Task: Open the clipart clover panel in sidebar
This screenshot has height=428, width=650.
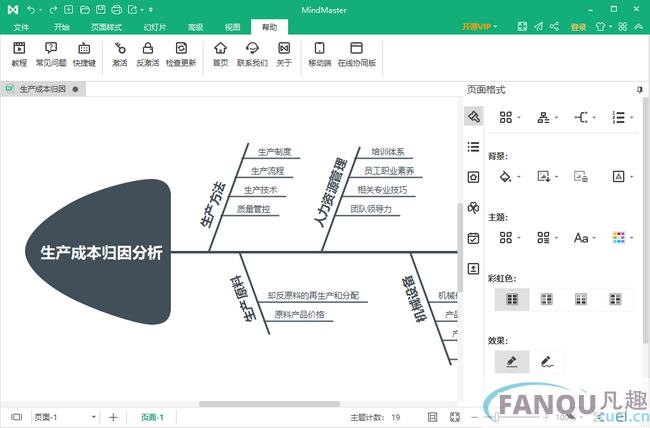Action: pos(473,207)
